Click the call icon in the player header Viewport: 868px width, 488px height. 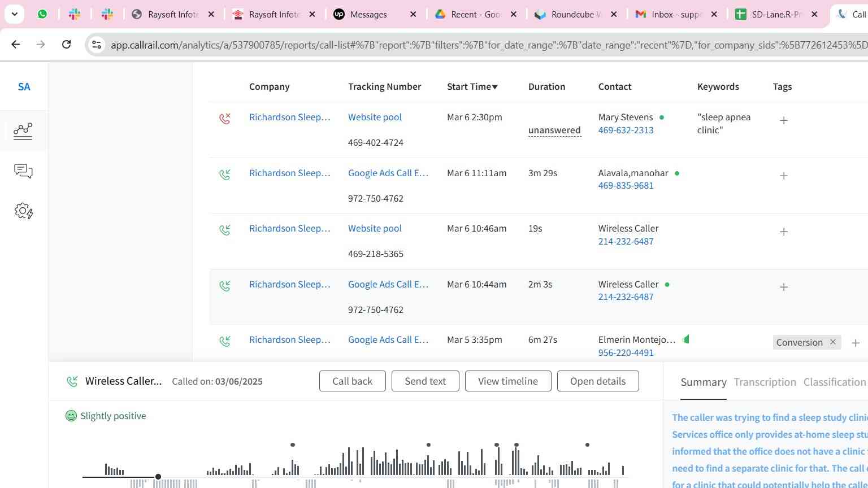coord(72,381)
